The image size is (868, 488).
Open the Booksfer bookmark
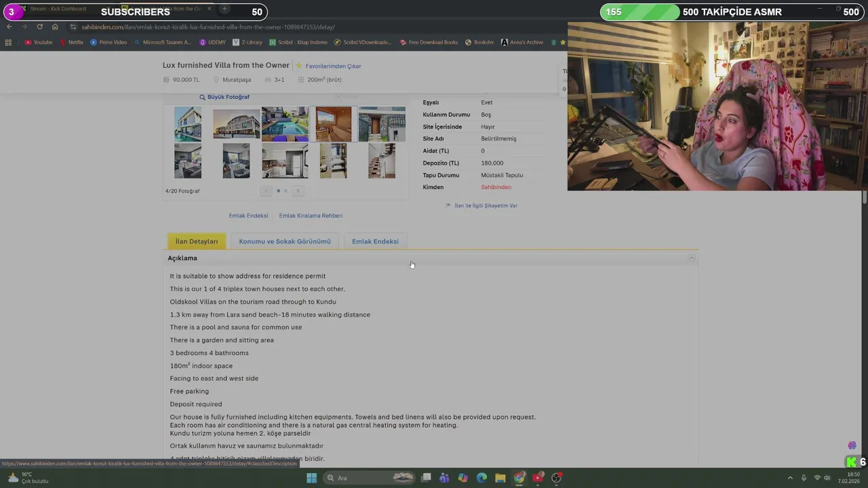pos(479,42)
